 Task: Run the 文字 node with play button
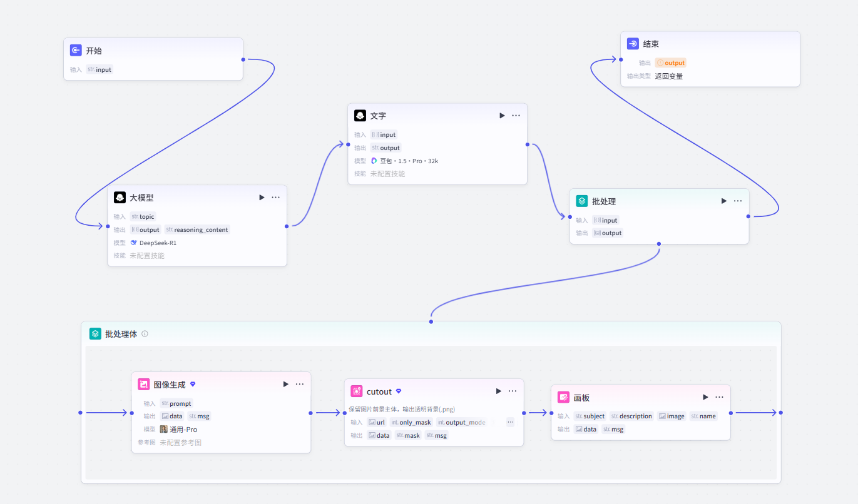point(502,116)
